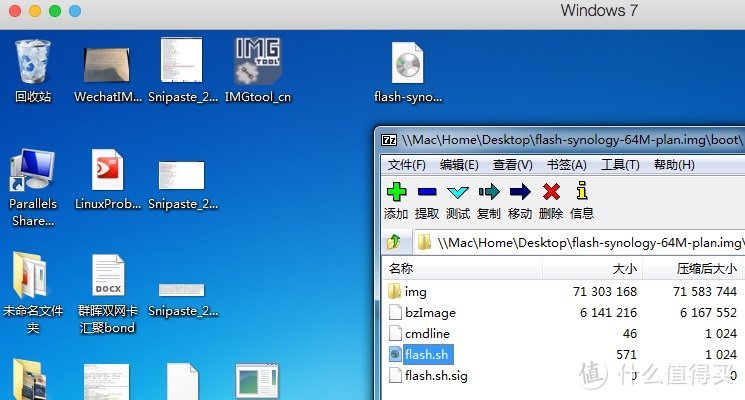Click the green zoom button of the Parallels window
The width and height of the screenshot is (745, 400).
point(55,11)
